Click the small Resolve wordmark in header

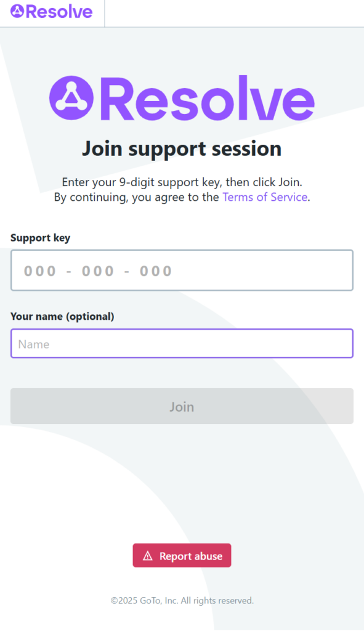point(59,11)
